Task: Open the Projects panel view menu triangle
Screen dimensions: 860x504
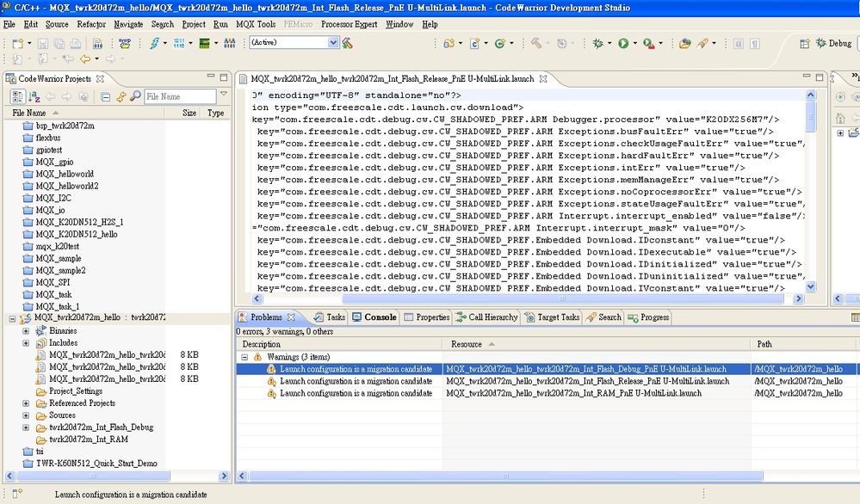Action: (224, 95)
